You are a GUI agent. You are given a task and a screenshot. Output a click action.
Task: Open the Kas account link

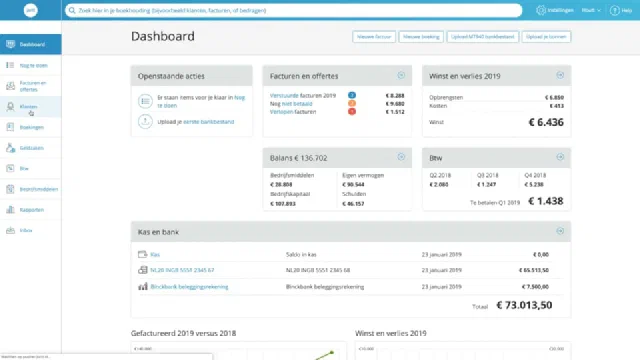[x=155, y=254]
